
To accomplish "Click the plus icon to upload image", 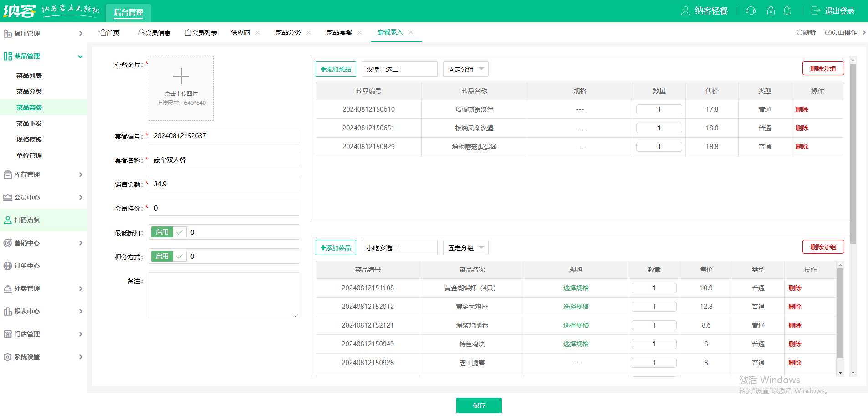I will tap(181, 76).
